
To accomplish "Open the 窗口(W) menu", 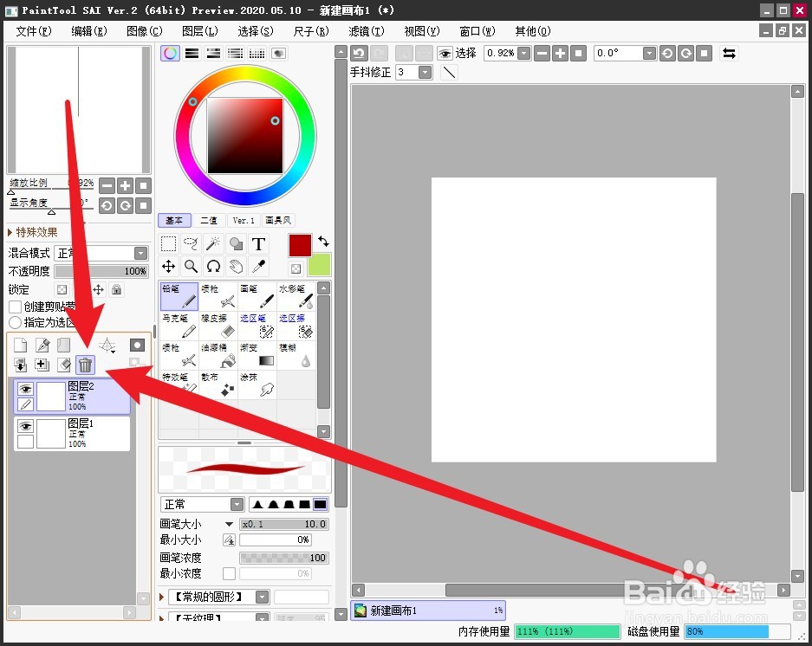I will tap(477, 31).
